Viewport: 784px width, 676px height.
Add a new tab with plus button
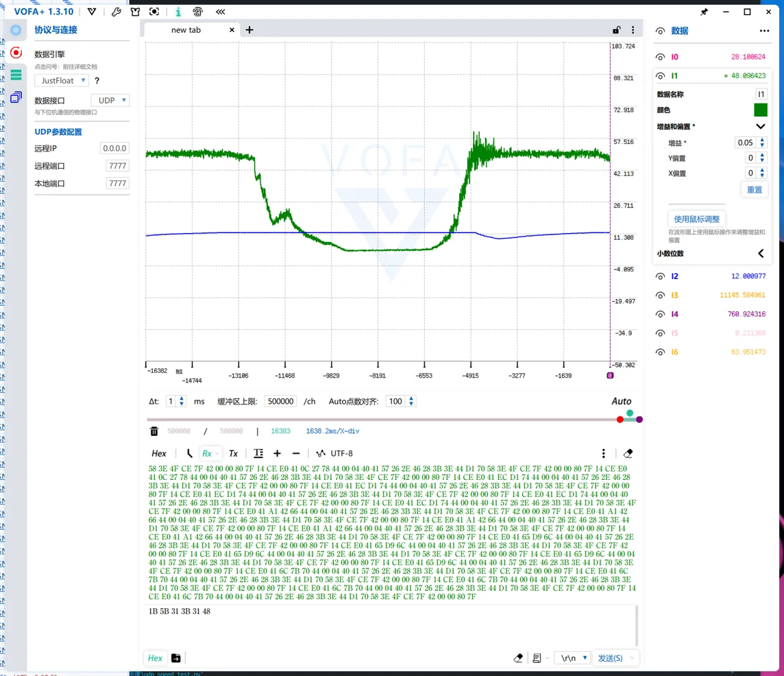[249, 30]
